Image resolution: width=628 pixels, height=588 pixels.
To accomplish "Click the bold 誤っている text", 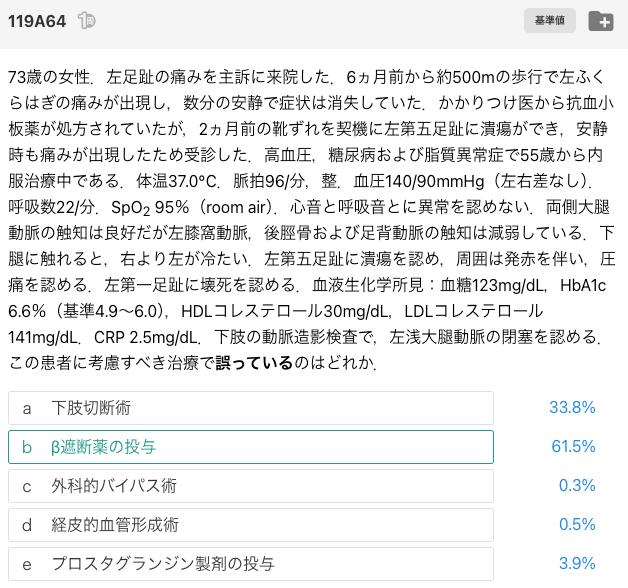I will click(x=254, y=363).
